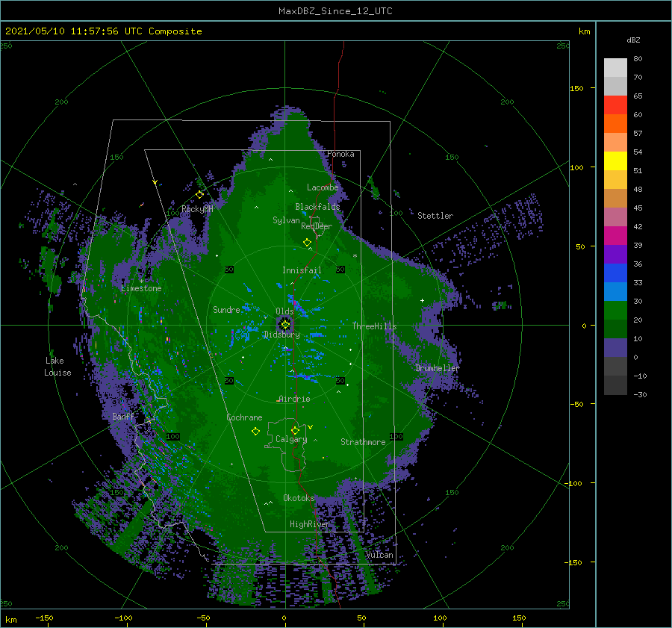Viewport: 672px width, 628px height.
Task: Select the HighRiver label
Action: pyautogui.click(x=309, y=524)
